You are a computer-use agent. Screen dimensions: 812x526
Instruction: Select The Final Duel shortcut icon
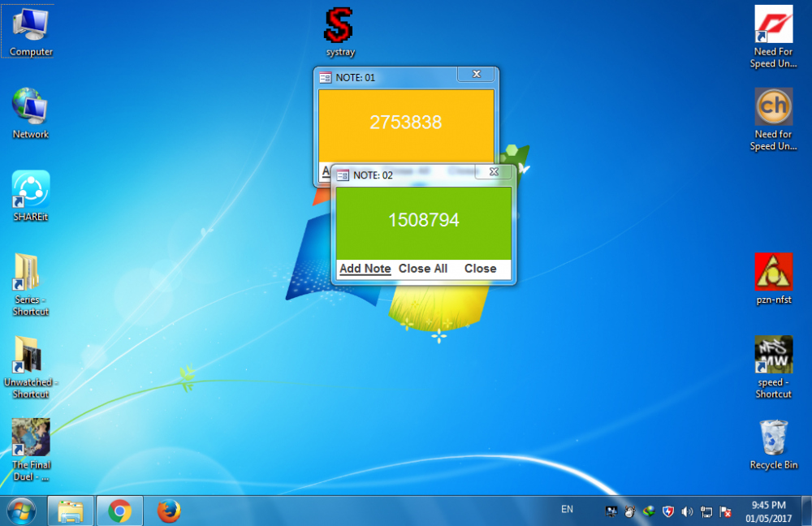[31, 450]
